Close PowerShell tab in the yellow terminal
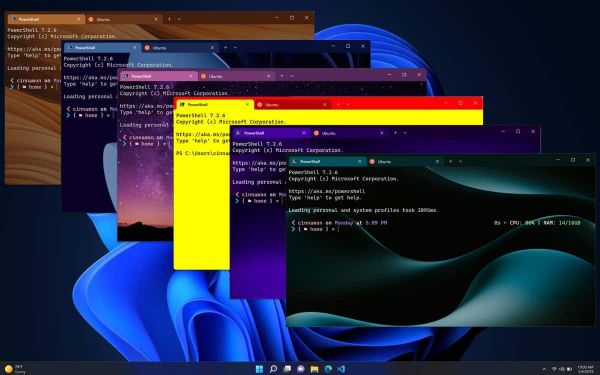Viewport: 600px width, 375px height. [247, 104]
